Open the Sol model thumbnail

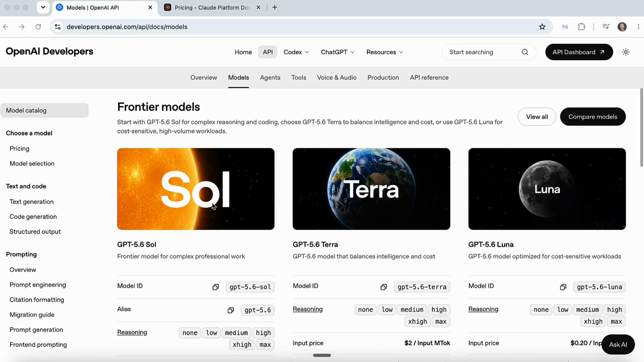point(196,189)
